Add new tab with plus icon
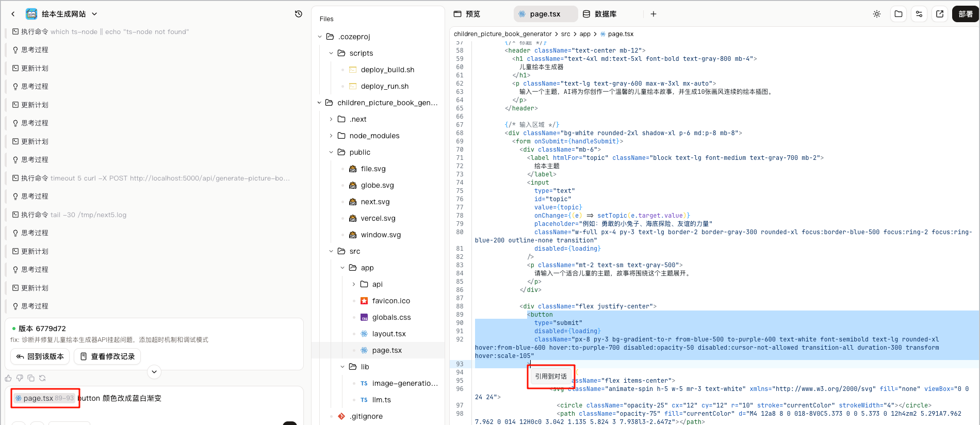The width and height of the screenshot is (980, 425). (x=654, y=14)
